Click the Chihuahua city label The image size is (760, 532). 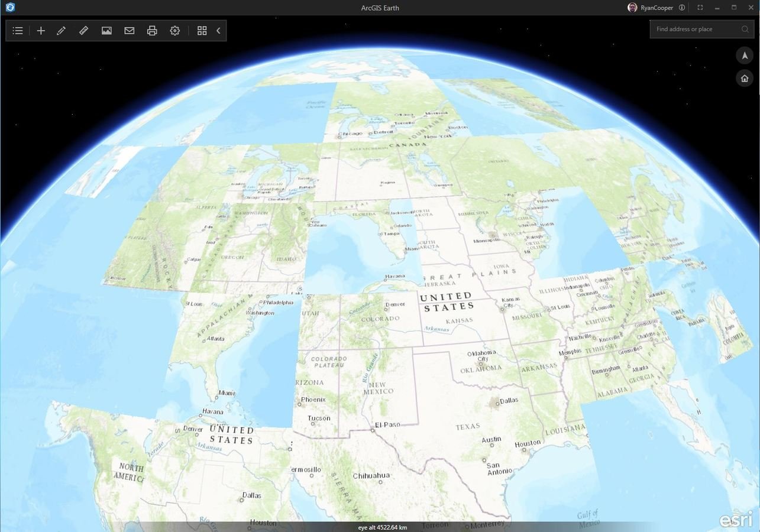pos(371,476)
